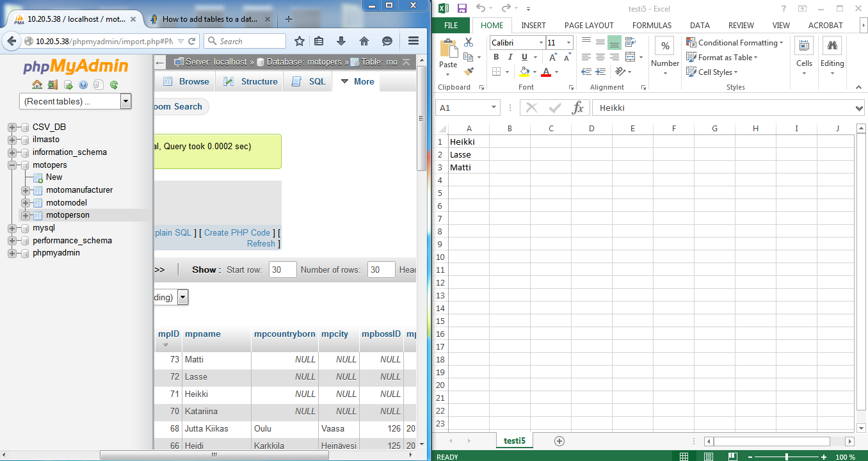
Task: Click the Wrap Text icon
Action: coord(630,42)
